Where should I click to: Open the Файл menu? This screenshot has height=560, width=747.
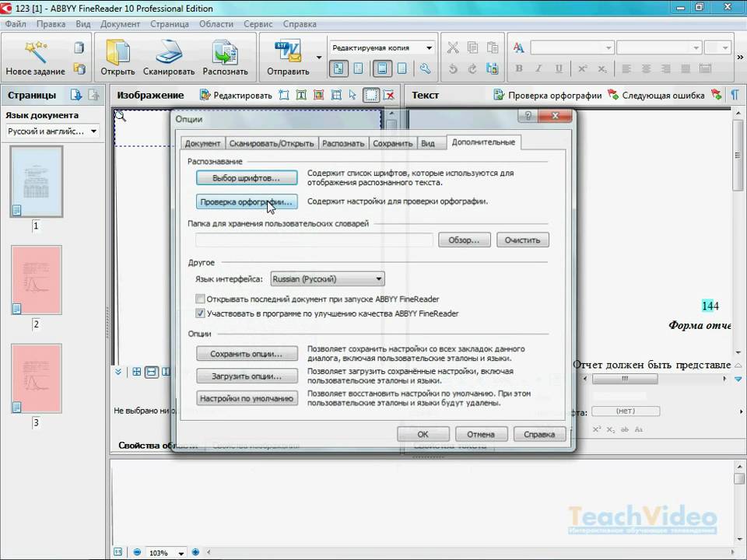(x=16, y=24)
